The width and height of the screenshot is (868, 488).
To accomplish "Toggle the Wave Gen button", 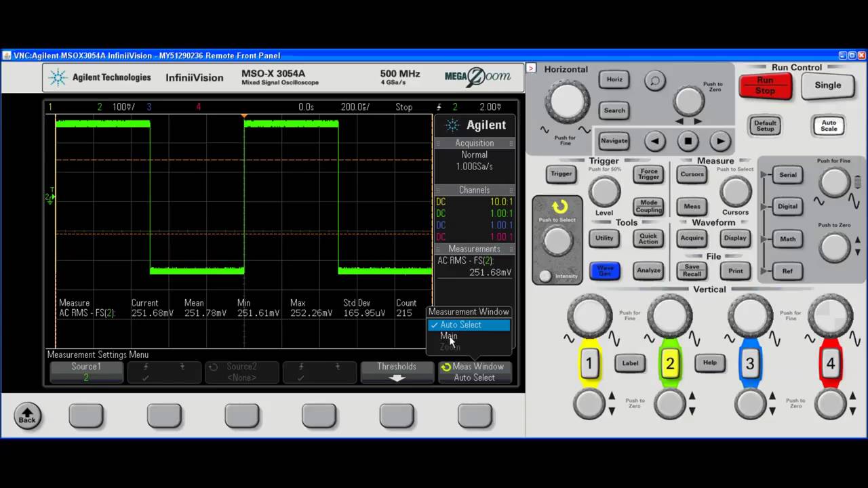I will [x=604, y=270].
